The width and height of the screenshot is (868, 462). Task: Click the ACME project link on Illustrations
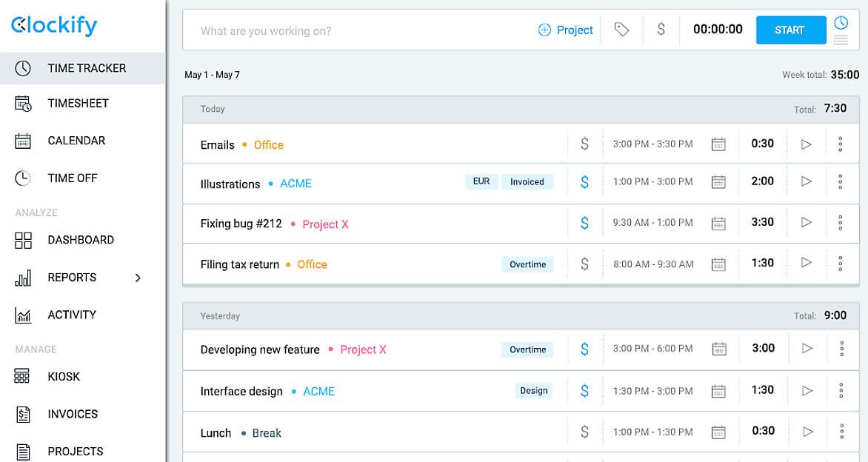[x=296, y=184]
